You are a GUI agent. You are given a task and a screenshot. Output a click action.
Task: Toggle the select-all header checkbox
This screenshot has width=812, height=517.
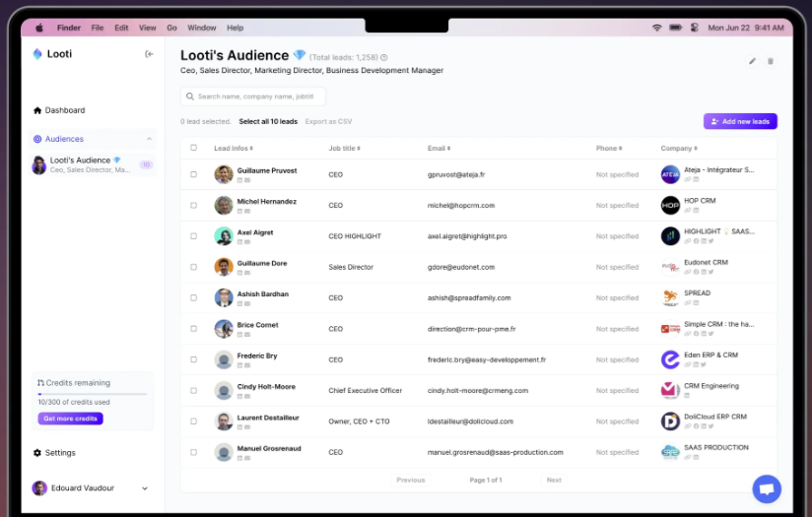[x=194, y=149]
